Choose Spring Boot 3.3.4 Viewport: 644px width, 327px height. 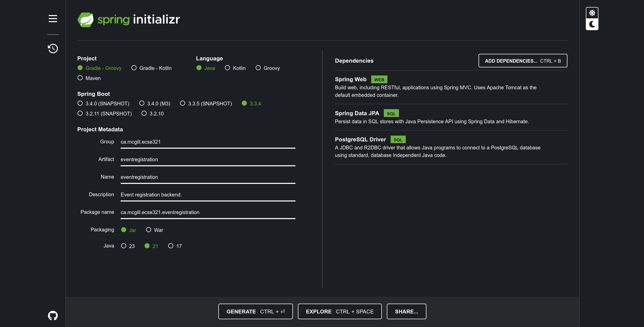[x=251, y=103]
